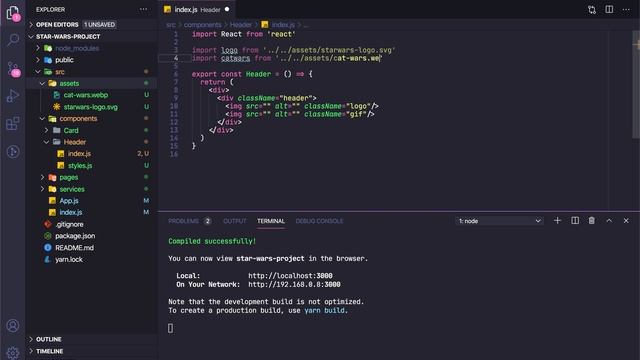Screen dimensions: 640x360
Task: Open the http://192.168.0.8:3000 network link
Action: click(294, 284)
